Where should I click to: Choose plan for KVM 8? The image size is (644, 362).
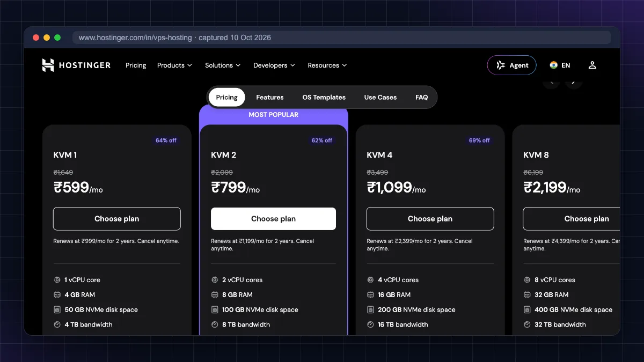pos(572,219)
